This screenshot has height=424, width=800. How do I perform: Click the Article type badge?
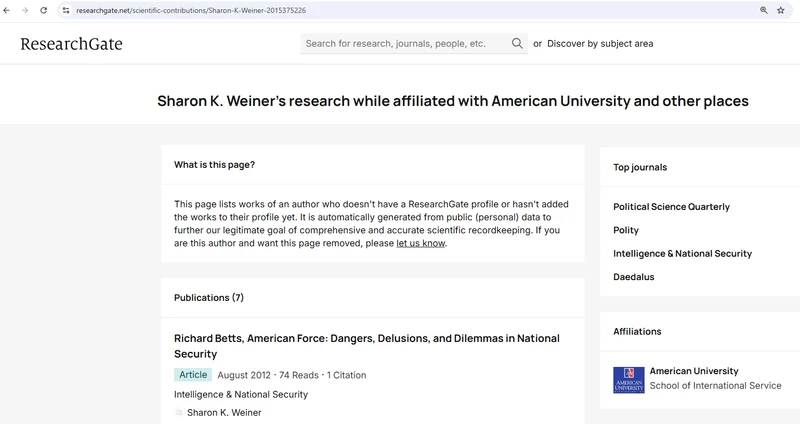point(193,375)
